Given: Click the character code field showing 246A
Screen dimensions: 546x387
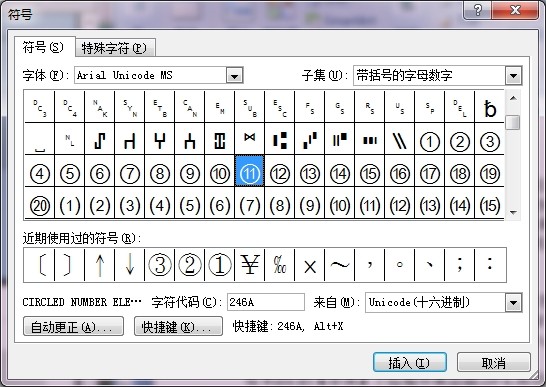Looking at the screenshot, I should point(266,302).
